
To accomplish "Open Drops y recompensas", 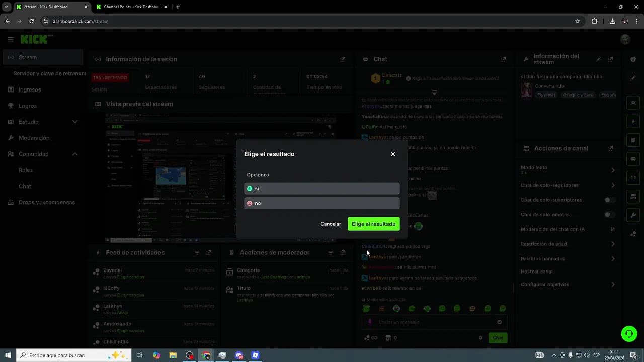I will [42, 202].
